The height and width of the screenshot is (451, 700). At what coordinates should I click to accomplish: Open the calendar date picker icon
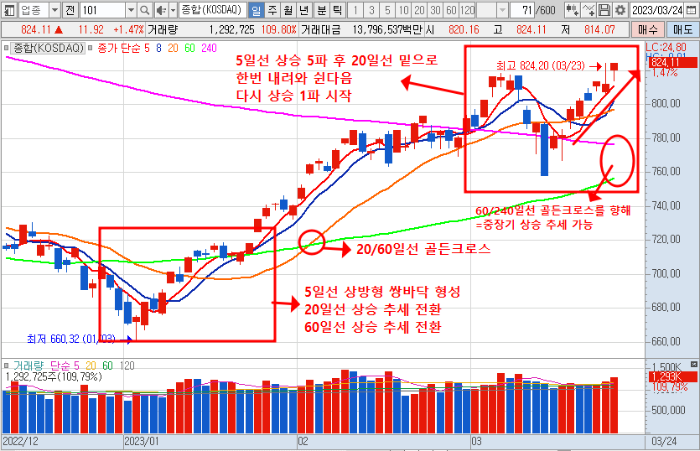click(x=691, y=10)
